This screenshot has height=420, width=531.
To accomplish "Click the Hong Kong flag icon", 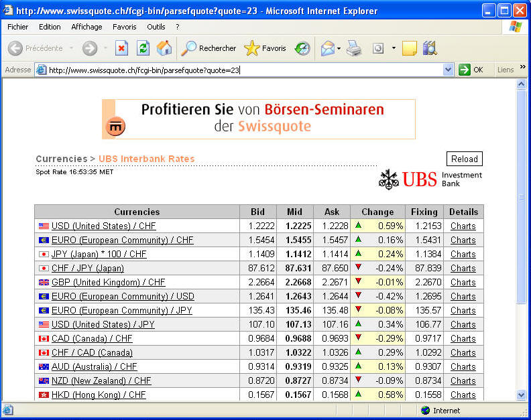I will [x=44, y=395].
